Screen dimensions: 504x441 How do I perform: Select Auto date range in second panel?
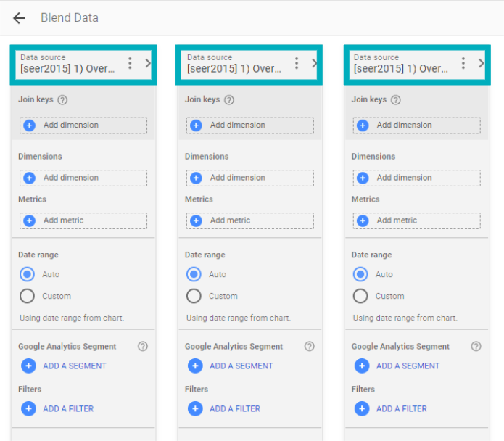pyautogui.click(x=194, y=274)
